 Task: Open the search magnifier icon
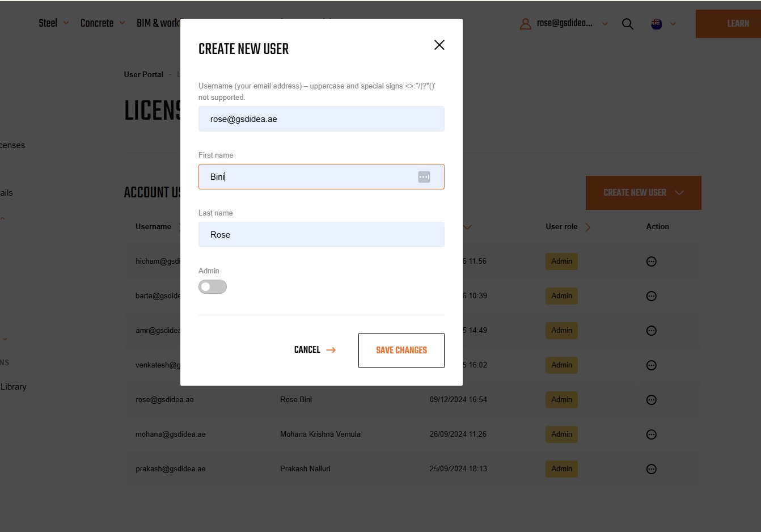click(x=627, y=24)
